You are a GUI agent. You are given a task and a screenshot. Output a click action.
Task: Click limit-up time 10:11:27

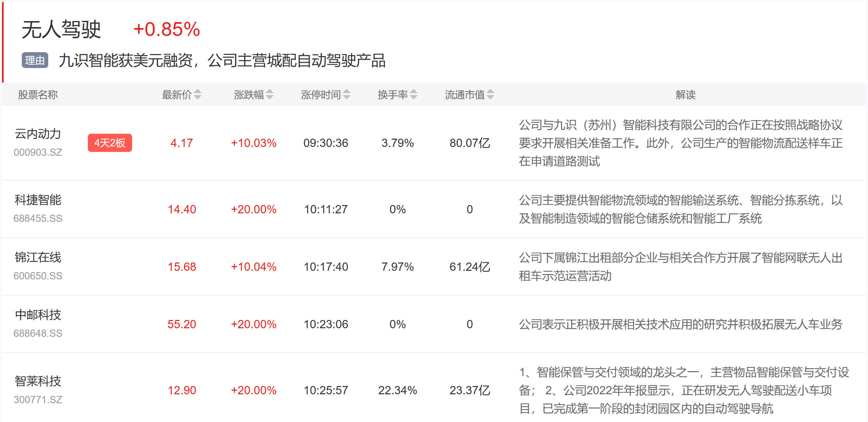(326, 209)
